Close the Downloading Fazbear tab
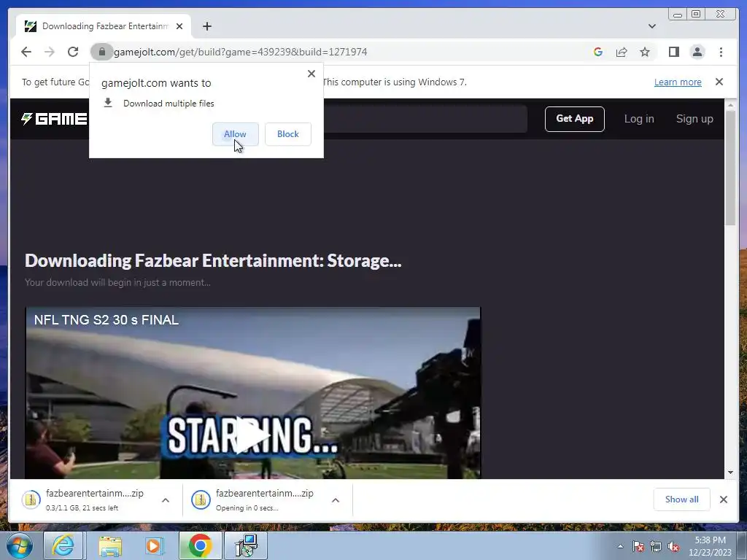 pos(179,26)
